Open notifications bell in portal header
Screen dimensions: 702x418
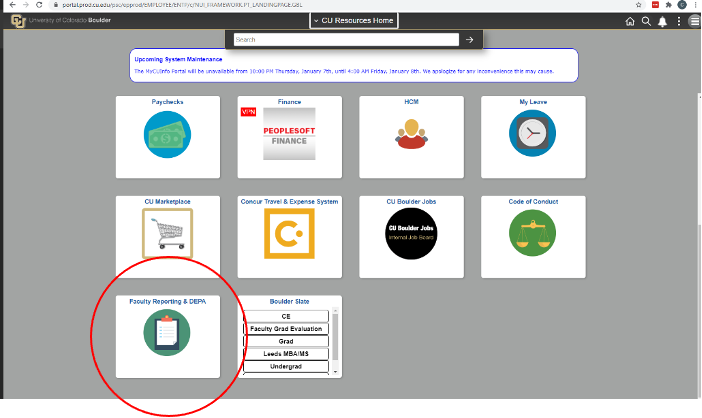click(662, 21)
